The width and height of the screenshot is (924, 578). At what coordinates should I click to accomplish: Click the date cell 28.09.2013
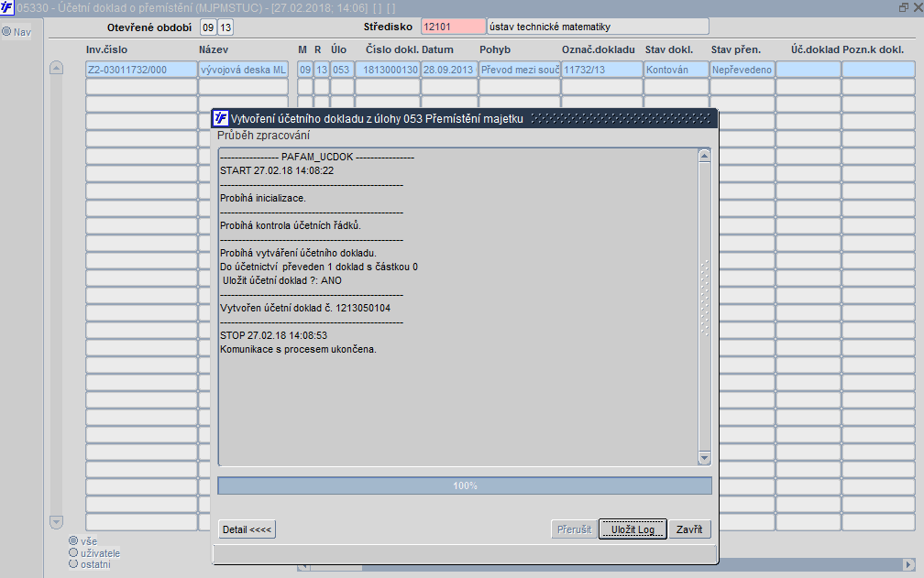(x=448, y=70)
